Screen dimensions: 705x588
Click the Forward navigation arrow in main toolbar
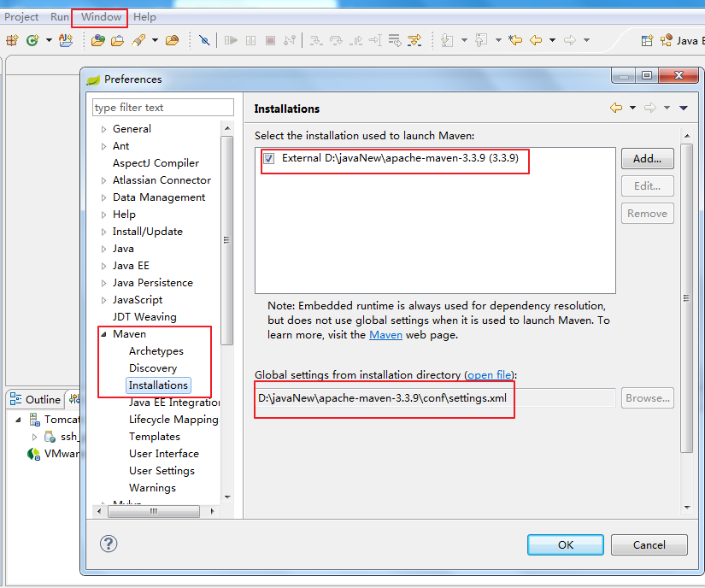(570, 40)
